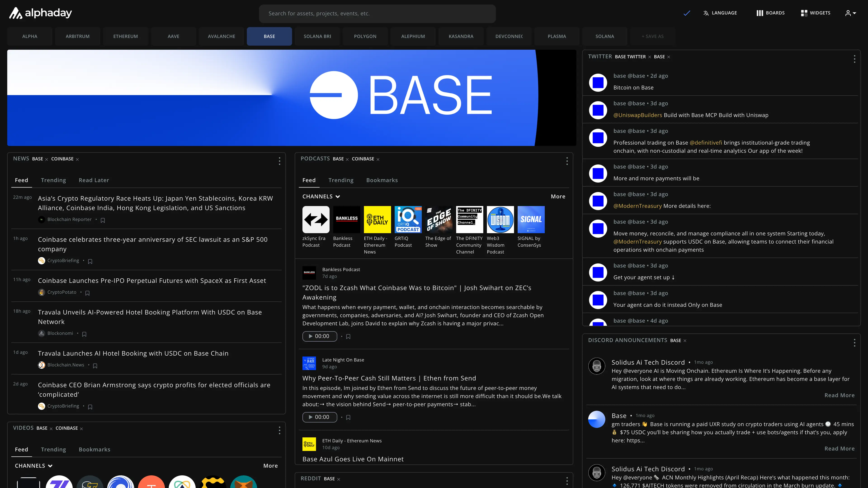
Task: Select The Edge of Show channel
Action: point(439,220)
